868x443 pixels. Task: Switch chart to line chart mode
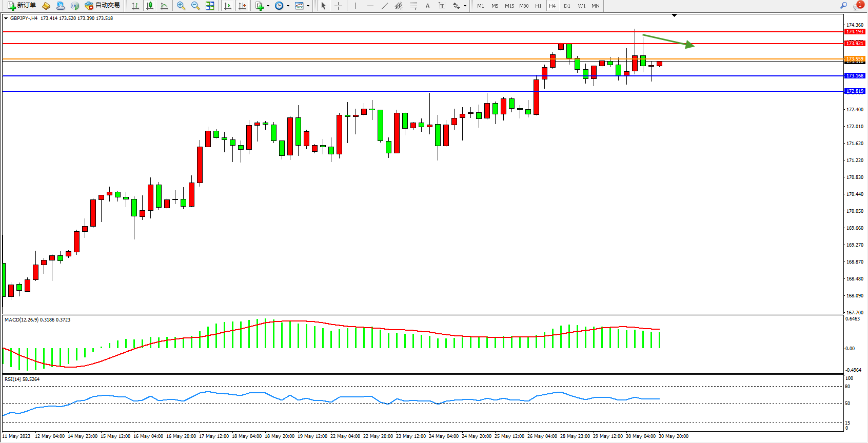click(x=164, y=6)
